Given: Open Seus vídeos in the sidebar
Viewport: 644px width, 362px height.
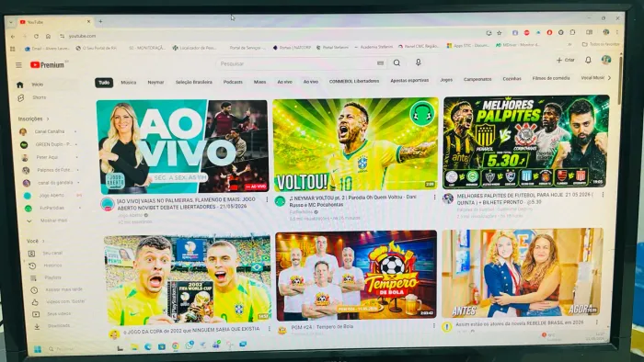Looking at the screenshot, I should tap(56, 313).
